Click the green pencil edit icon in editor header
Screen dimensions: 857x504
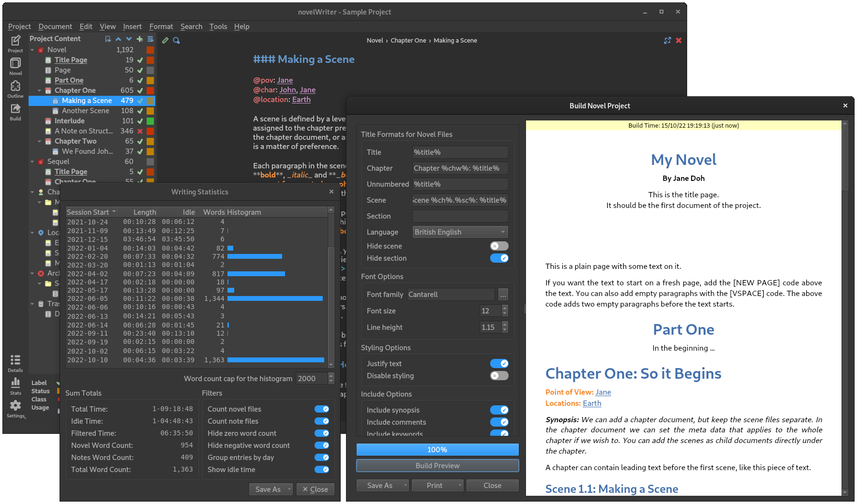pyautogui.click(x=165, y=41)
